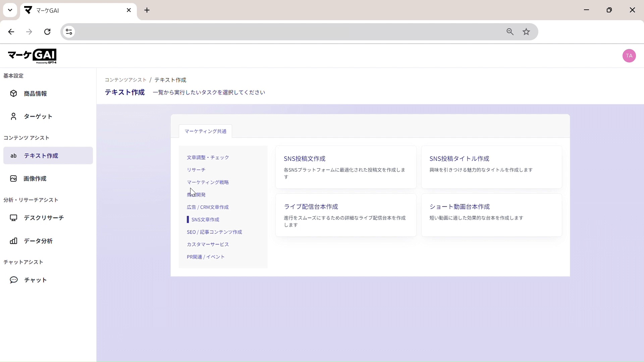Click the 画像作成 image icon

coord(13,179)
